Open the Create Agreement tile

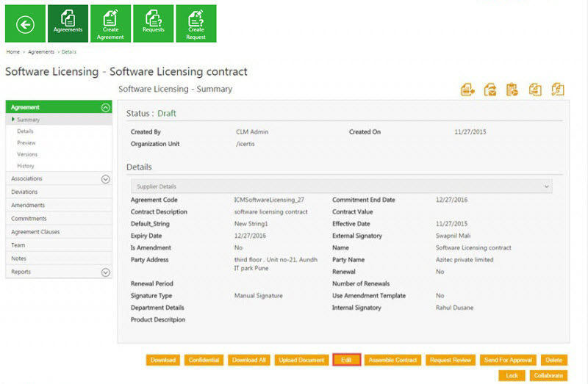[111, 23]
